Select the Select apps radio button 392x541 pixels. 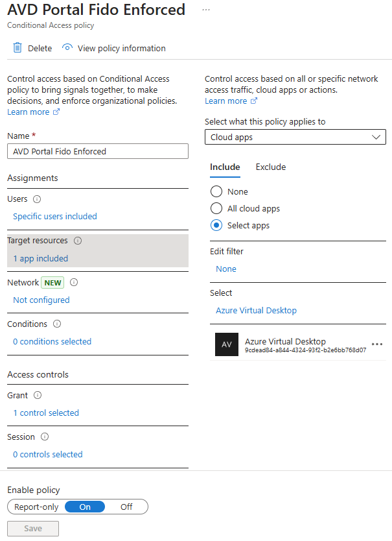[x=216, y=225]
